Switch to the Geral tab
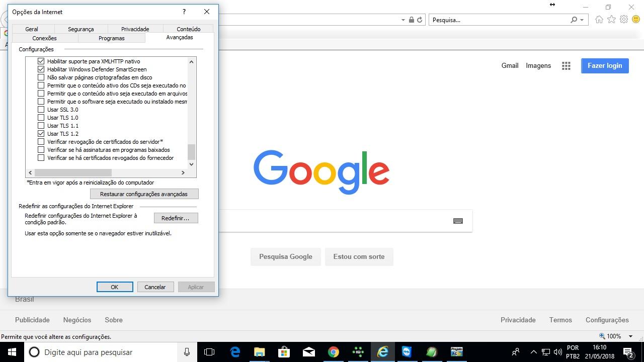Image resolution: width=644 pixels, height=362 pixels. pos(32,29)
